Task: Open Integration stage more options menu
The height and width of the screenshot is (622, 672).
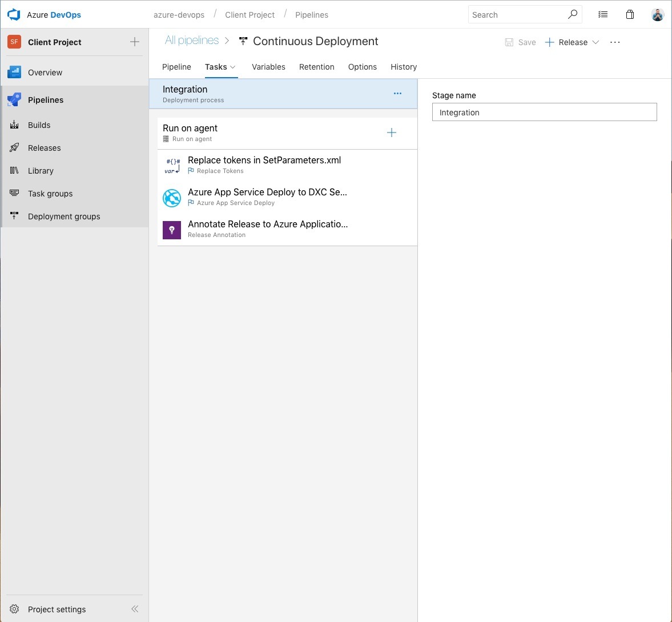Action: pyautogui.click(x=397, y=94)
